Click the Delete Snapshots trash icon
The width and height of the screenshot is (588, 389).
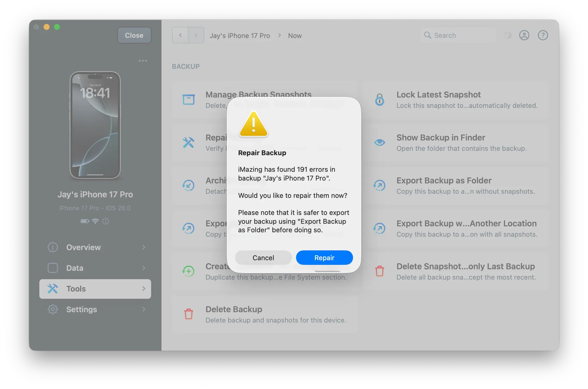tap(380, 271)
